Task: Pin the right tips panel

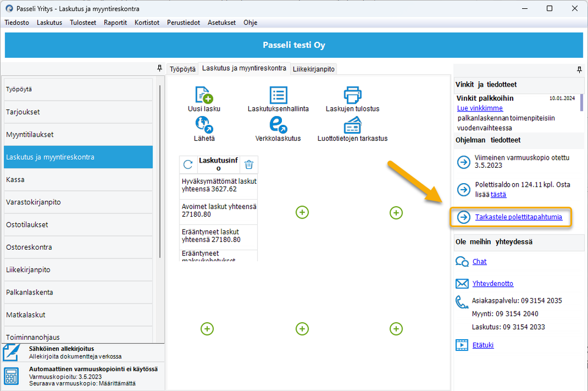Action: click(x=579, y=69)
